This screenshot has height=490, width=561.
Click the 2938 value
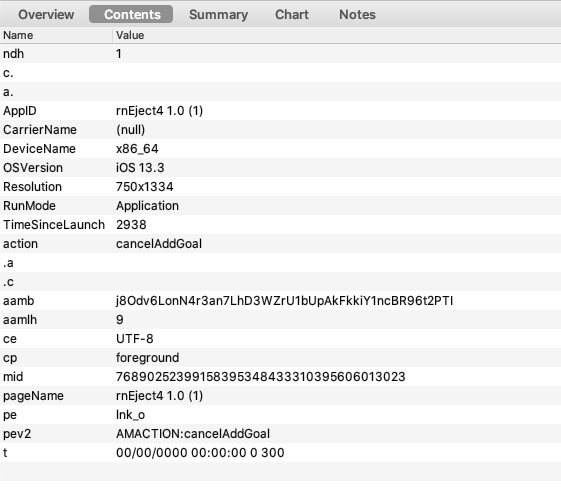(131, 225)
